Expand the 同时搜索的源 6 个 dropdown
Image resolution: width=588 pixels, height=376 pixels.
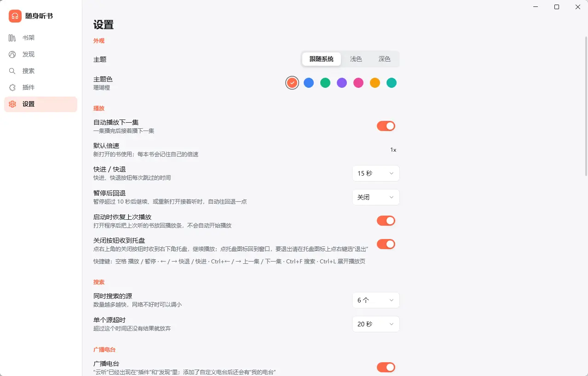point(376,300)
